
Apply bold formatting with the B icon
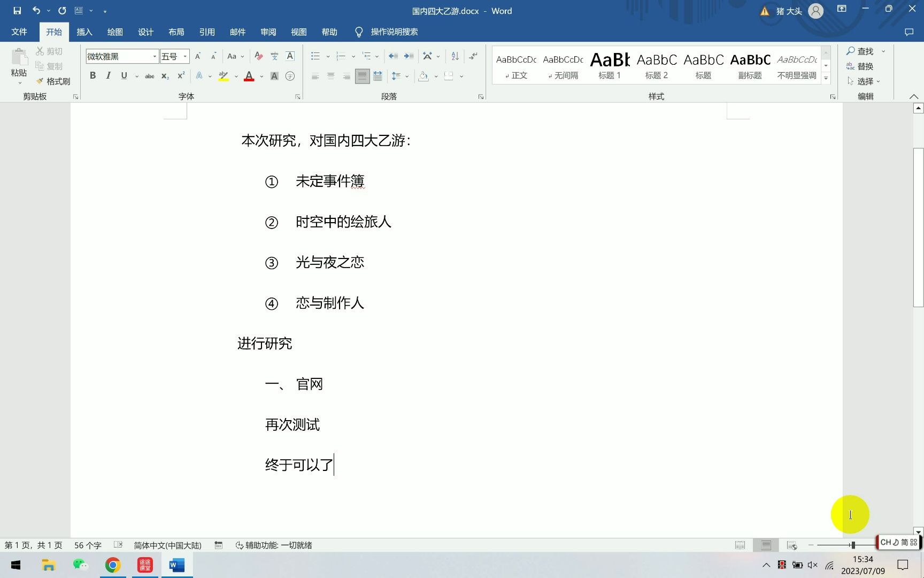click(x=93, y=75)
